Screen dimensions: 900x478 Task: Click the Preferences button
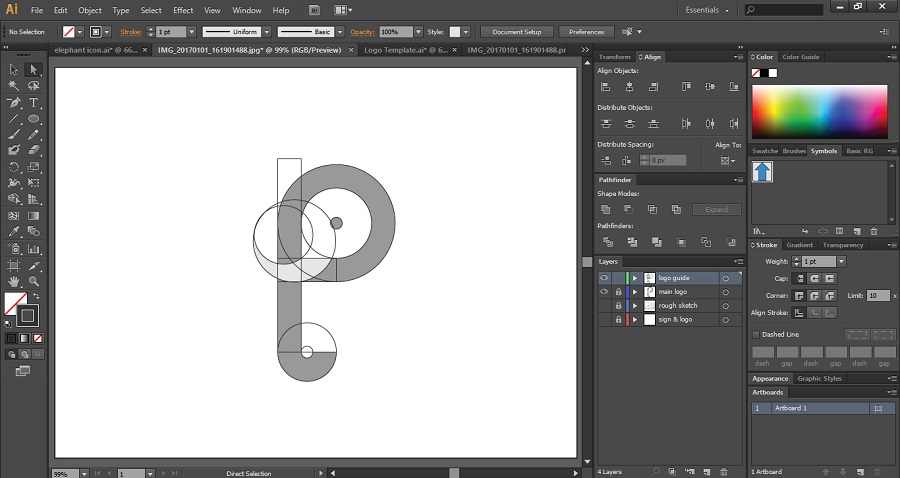click(586, 32)
